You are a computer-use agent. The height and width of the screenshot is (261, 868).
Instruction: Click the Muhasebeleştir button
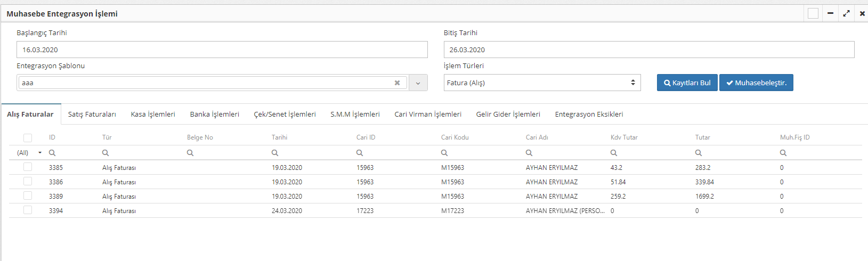click(756, 83)
